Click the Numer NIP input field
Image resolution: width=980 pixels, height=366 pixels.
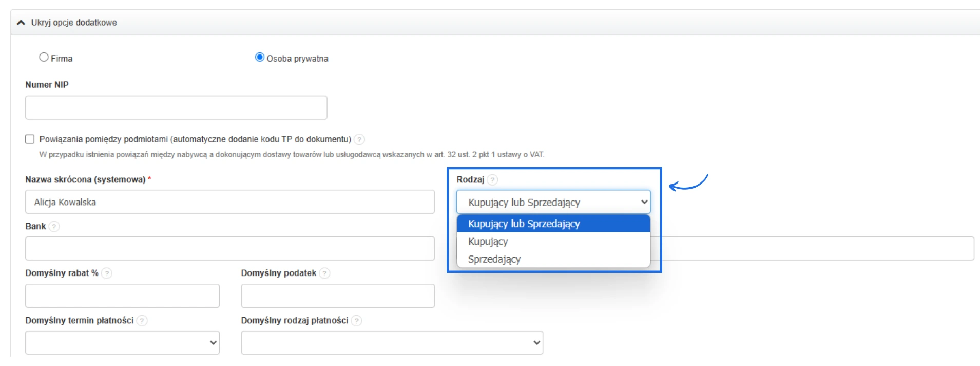176,107
